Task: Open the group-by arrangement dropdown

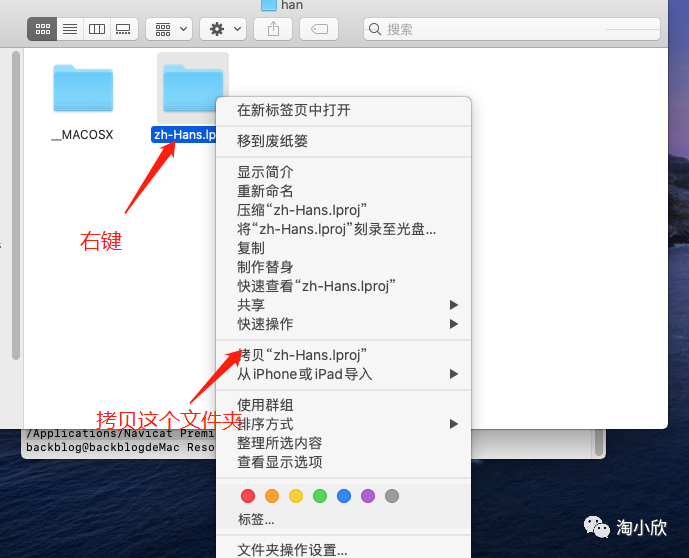Action: tap(169, 29)
